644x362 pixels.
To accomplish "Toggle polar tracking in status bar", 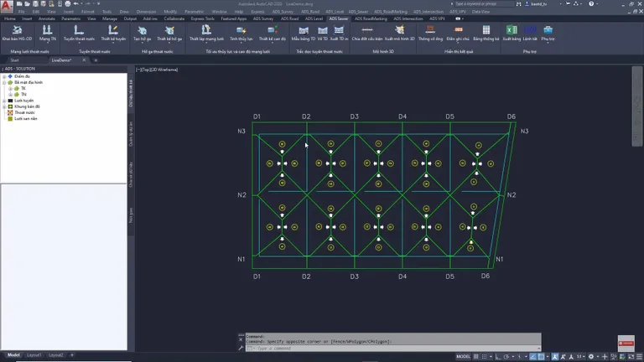I will point(506,357).
